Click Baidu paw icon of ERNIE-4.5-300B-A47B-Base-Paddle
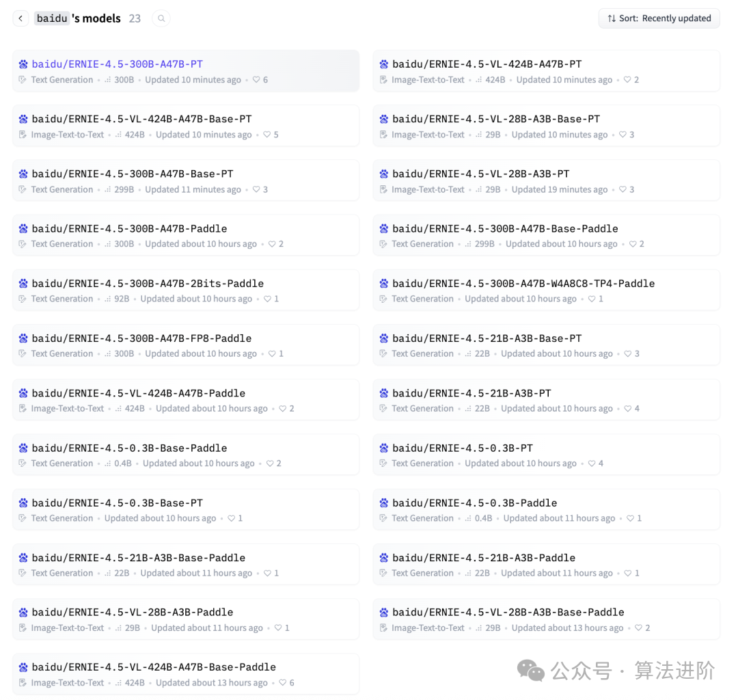Screen dimensions: 738x700 click(383, 229)
